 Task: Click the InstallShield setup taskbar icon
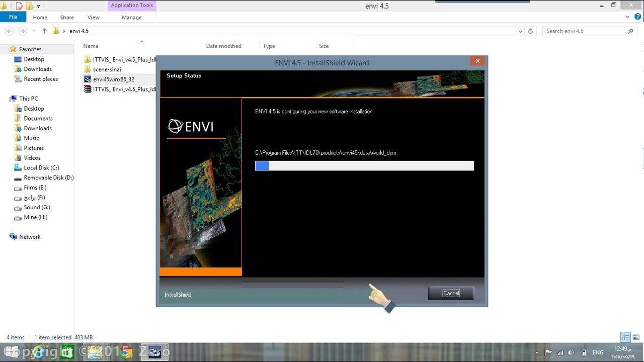[x=154, y=352]
